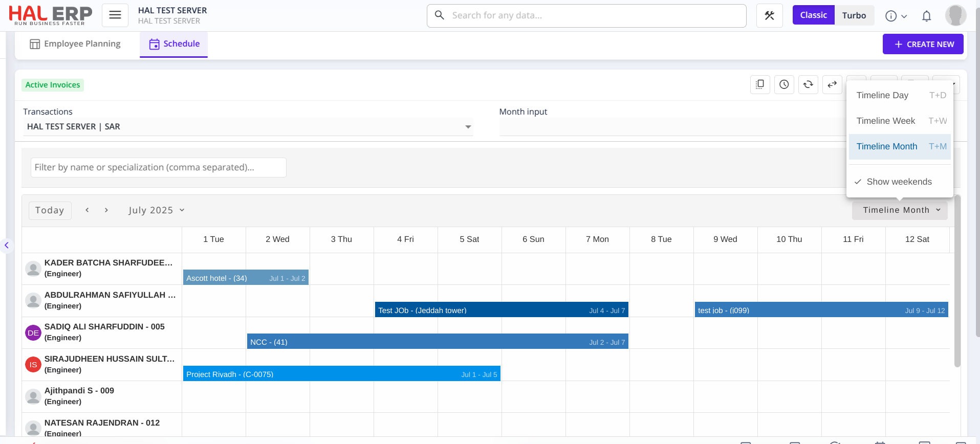
Task: Collapse sidebar with left chevron arrow
Action: 7,246
